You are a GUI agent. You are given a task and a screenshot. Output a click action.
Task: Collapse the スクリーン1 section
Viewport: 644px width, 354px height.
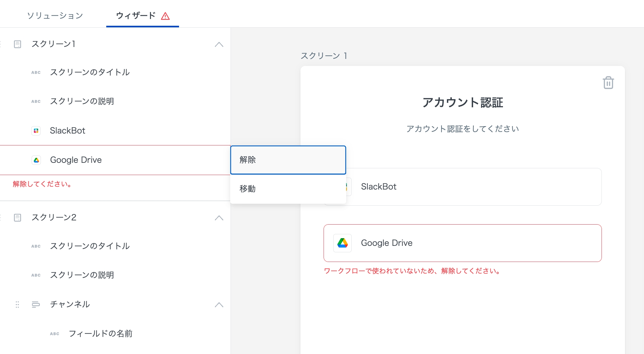pos(219,44)
